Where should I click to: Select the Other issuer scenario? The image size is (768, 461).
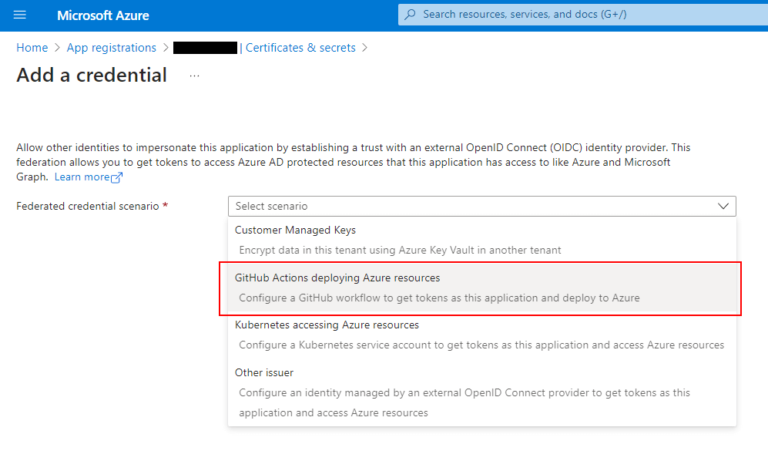click(262, 372)
